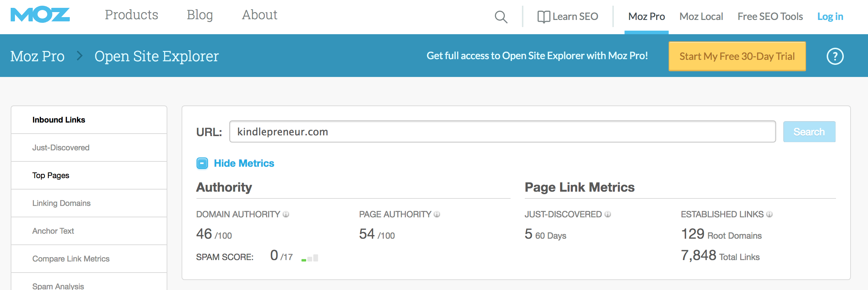
Task: Collapse metrics using the minus icon
Action: point(202,163)
